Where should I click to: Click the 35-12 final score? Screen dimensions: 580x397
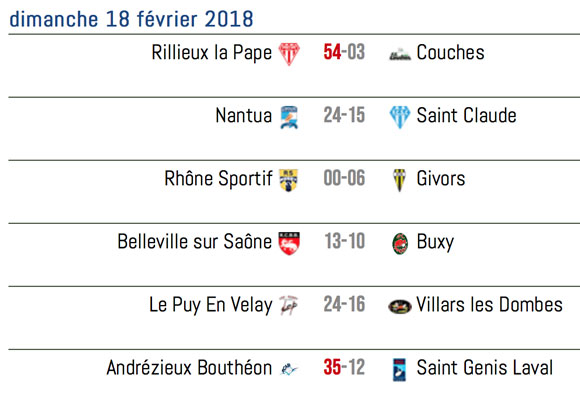click(344, 367)
